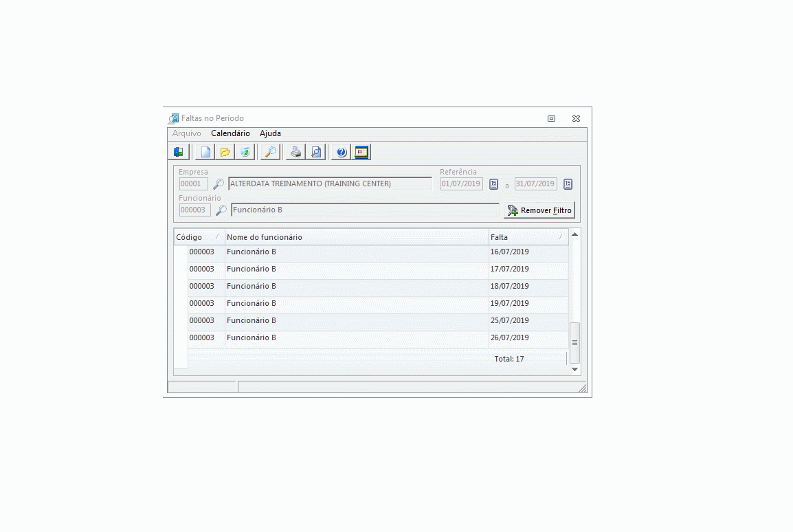Click Funcionário B name in the 25/07/2019 row
Image resolution: width=793 pixels, height=532 pixels.
(252, 320)
